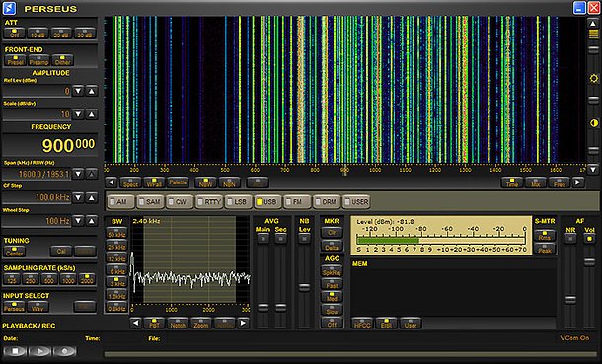Select RTTY demodulation mode

click(209, 202)
